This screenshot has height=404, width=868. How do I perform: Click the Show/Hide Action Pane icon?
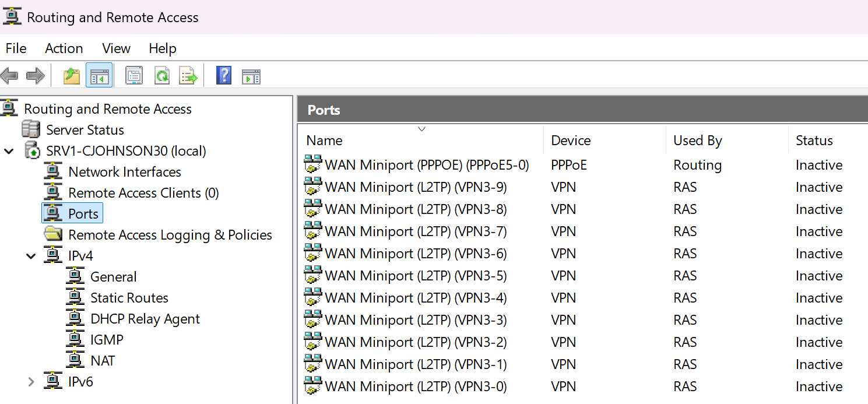click(251, 75)
